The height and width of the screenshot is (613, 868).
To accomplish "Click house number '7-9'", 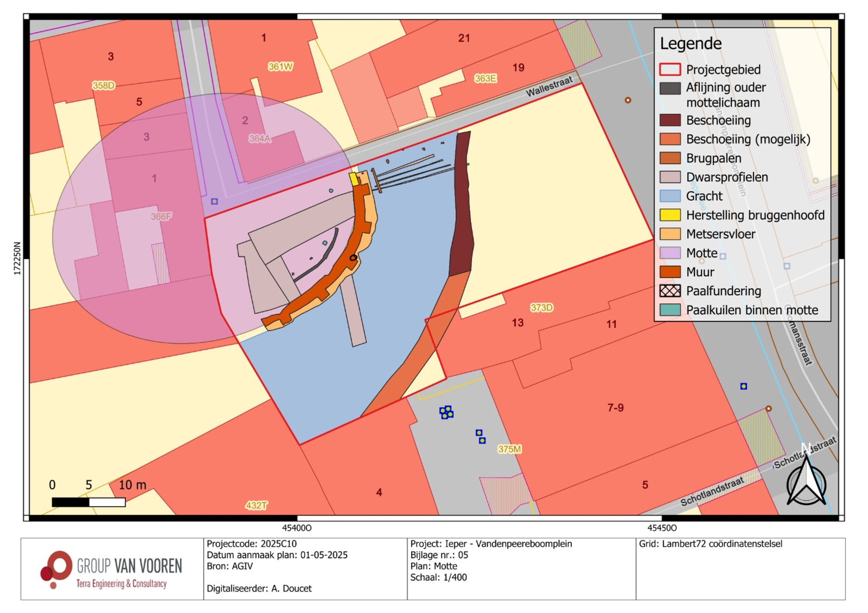I will click(x=615, y=407).
